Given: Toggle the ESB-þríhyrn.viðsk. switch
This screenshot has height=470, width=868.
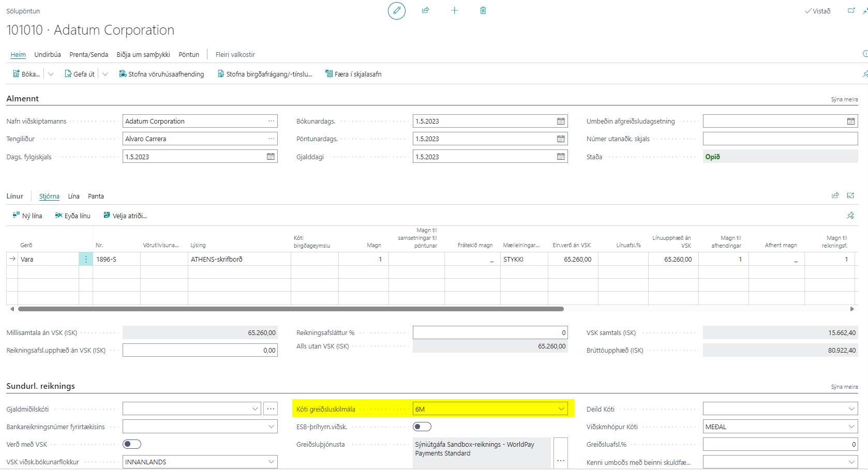Looking at the screenshot, I should click(x=422, y=427).
